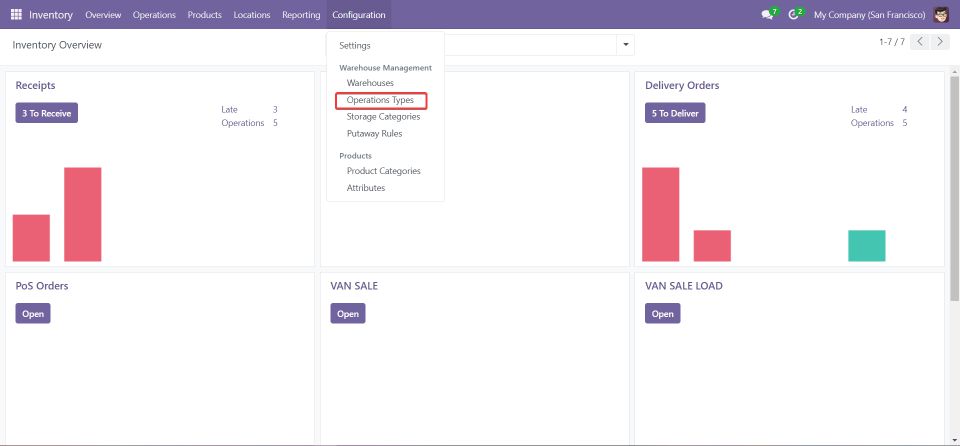
Task: Click the Delivery Orders card title
Action: coord(682,86)
